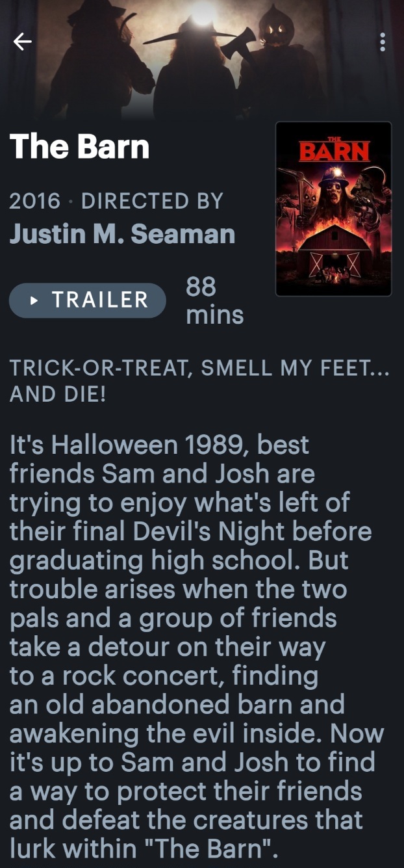Play the film's TRAILER
The height and width of the screenshot is (868, 404).
click(88, 300)
